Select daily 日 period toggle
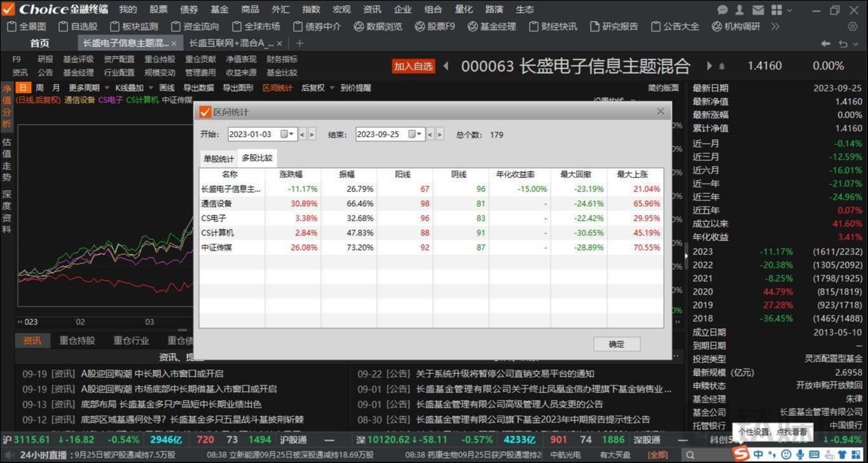Image resolution: width=868 pixels, height=463 pixels. 23,88
